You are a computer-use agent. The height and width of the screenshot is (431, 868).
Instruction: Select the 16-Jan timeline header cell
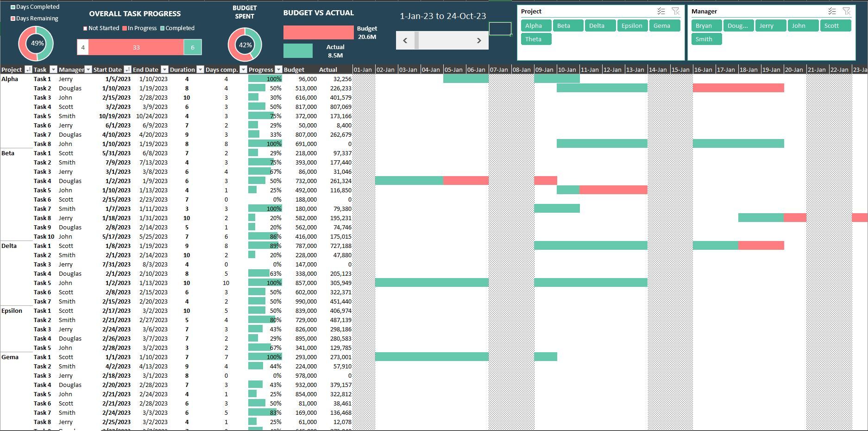click(704, 70)
